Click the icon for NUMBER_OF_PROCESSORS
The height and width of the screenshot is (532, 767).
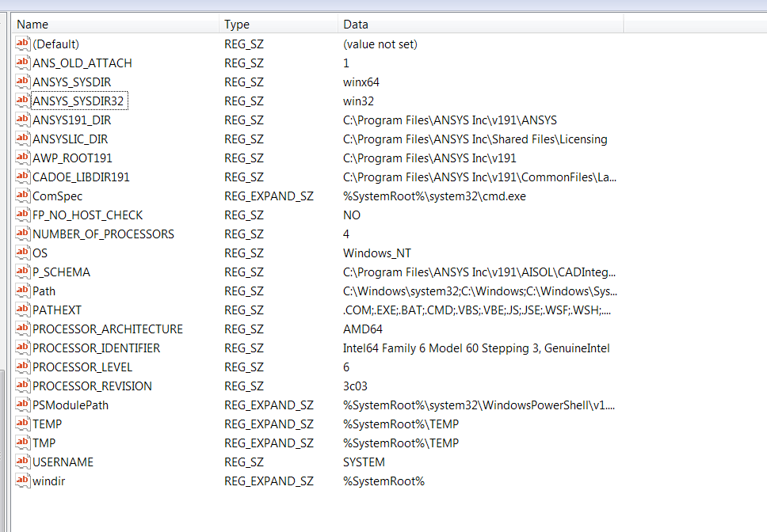22,234
